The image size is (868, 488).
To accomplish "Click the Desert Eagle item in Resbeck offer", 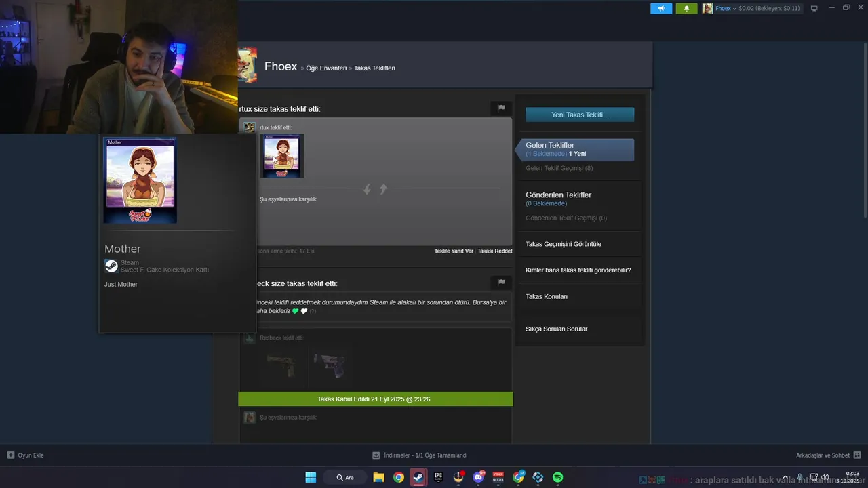I will [282, 365].
